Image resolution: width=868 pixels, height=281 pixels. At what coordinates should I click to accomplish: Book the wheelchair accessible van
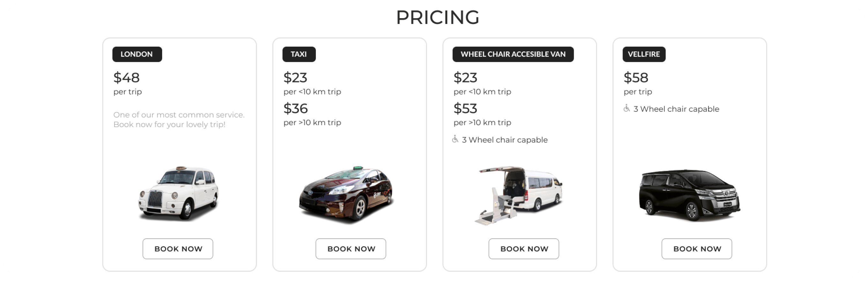[524, 249]
